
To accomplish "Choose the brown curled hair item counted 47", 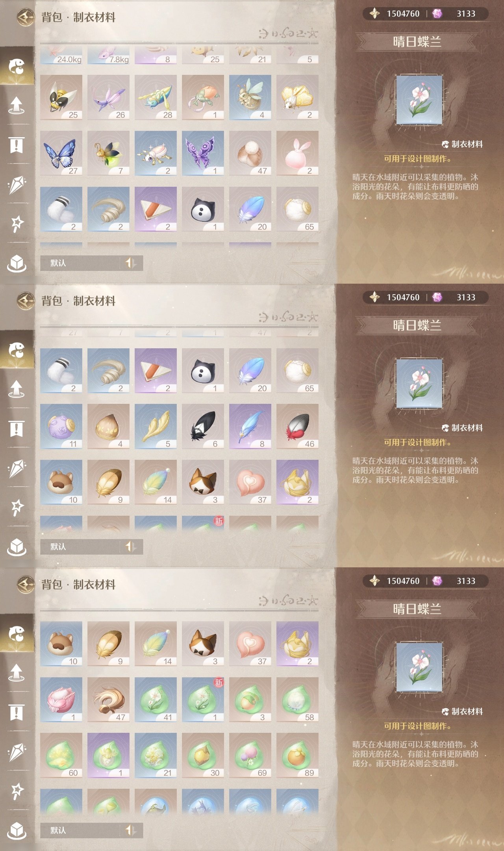I will click(x=108, y=700).
